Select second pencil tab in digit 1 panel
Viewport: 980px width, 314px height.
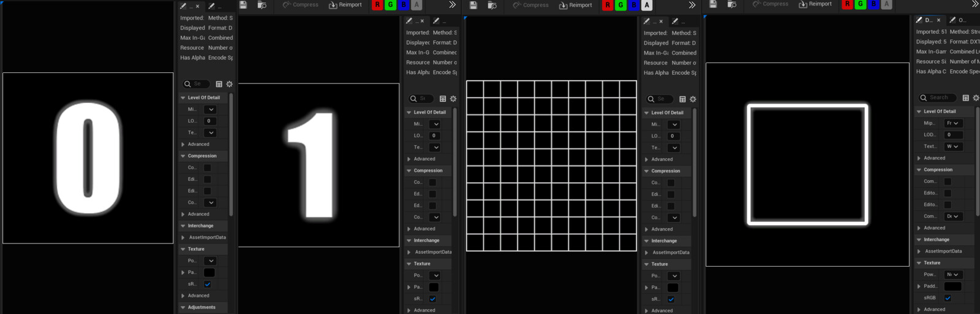point(440,21)
